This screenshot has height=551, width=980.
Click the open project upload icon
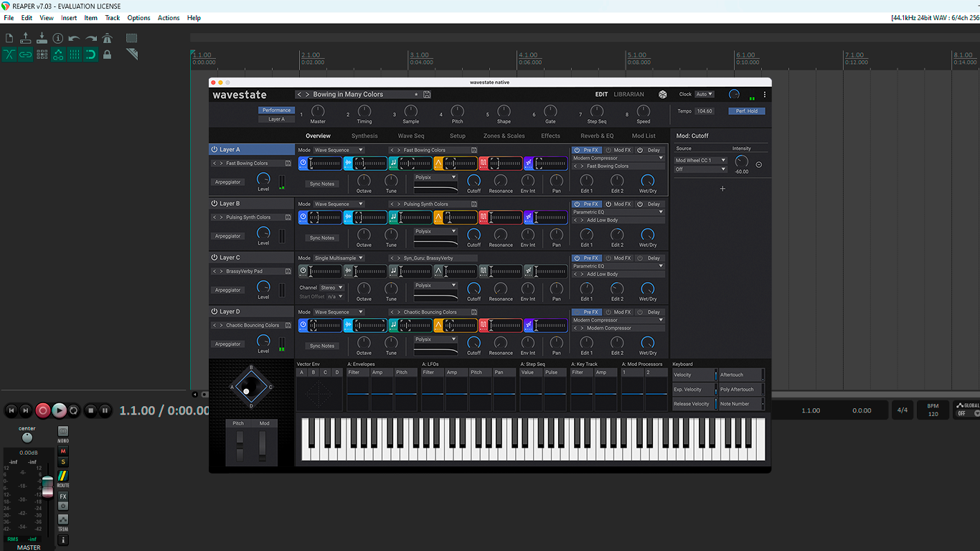pyautogui.click(x=26, y=38)
